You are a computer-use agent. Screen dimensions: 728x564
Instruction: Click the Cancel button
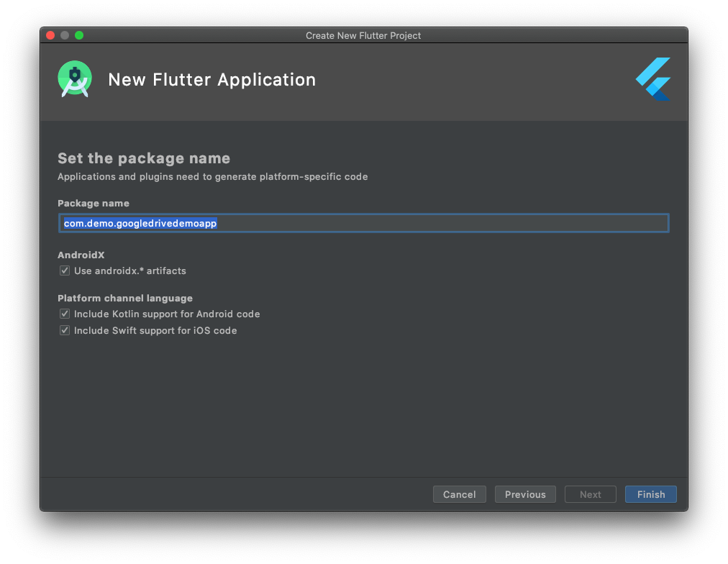[x=459, y=494]
